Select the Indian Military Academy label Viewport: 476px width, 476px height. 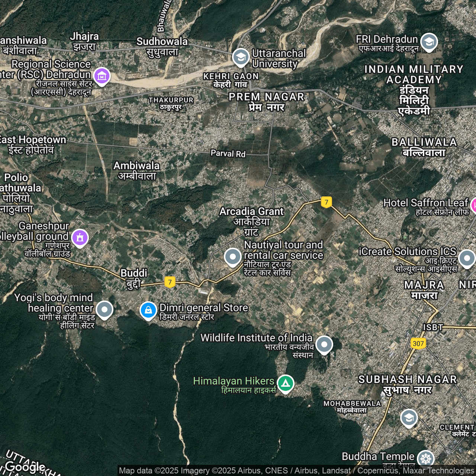(x=414, y=90)
